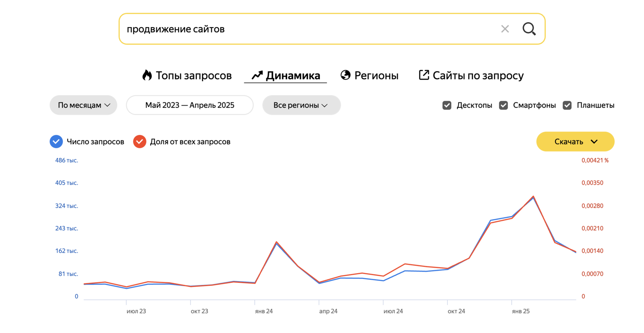This screenshot has width=644, height=333.
Task: Click the external link icon for Сайты по запросу
Action: pyautogui.click(x=424, y=75)
